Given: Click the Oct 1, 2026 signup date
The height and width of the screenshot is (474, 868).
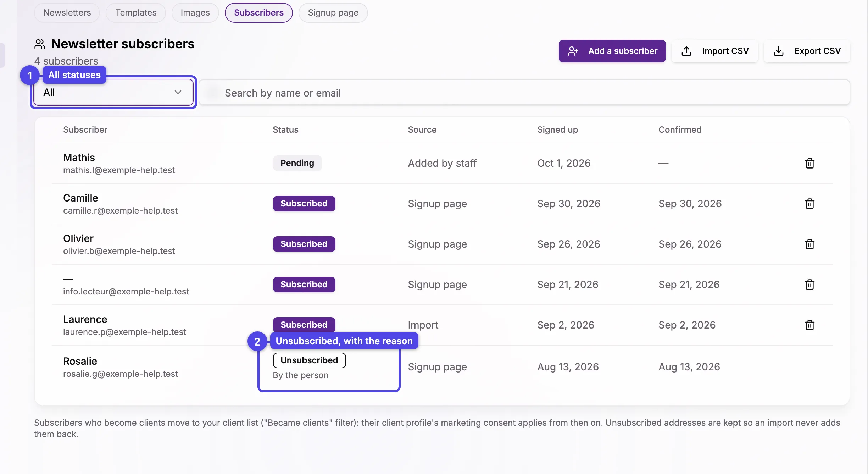Looking at the screenshot, I should point(564,163).
